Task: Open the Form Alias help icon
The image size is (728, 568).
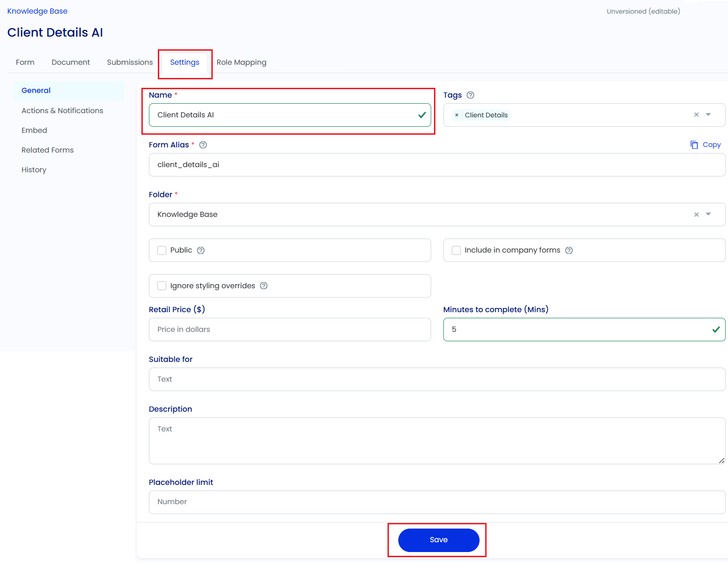Action: [x=203, y=145]
